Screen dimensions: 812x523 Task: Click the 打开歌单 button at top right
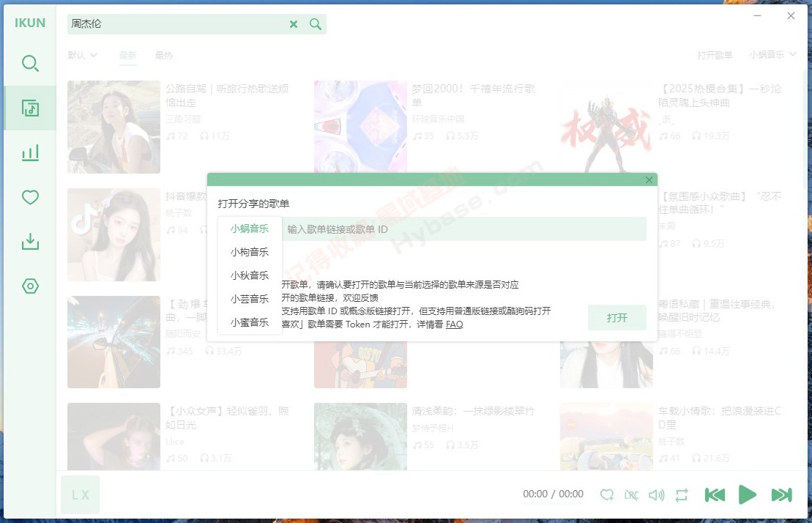tap(715, 55)
